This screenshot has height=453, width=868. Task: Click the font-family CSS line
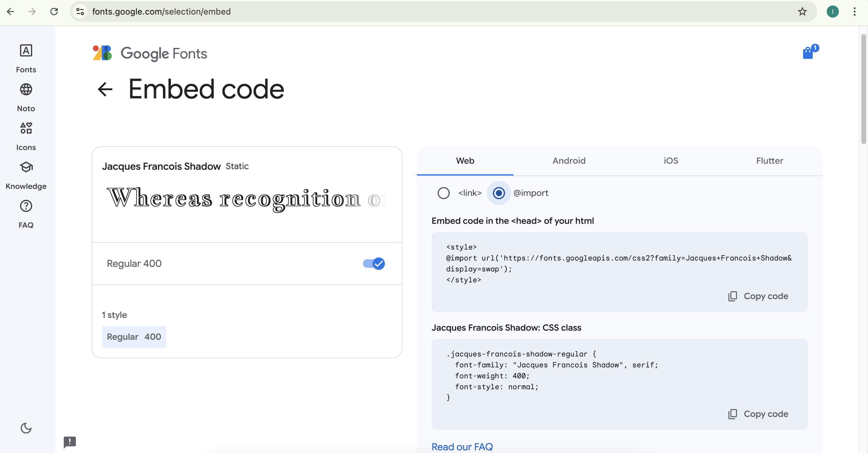(x=556, y=365)
